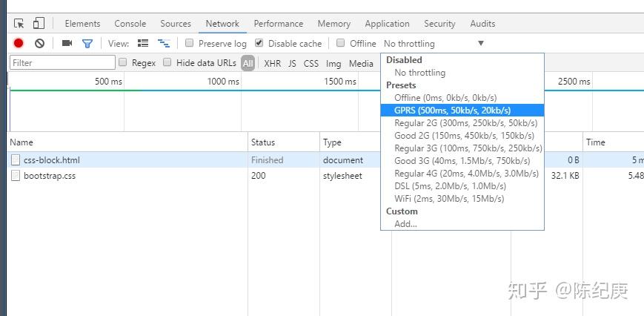
Task: Enable the Regex filter checkbox
Action: point(123,63)
